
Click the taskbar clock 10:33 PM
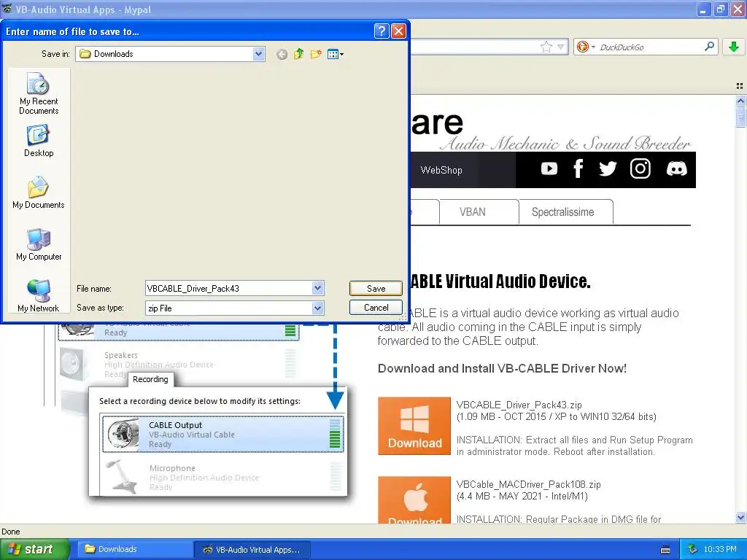[720, 549]
